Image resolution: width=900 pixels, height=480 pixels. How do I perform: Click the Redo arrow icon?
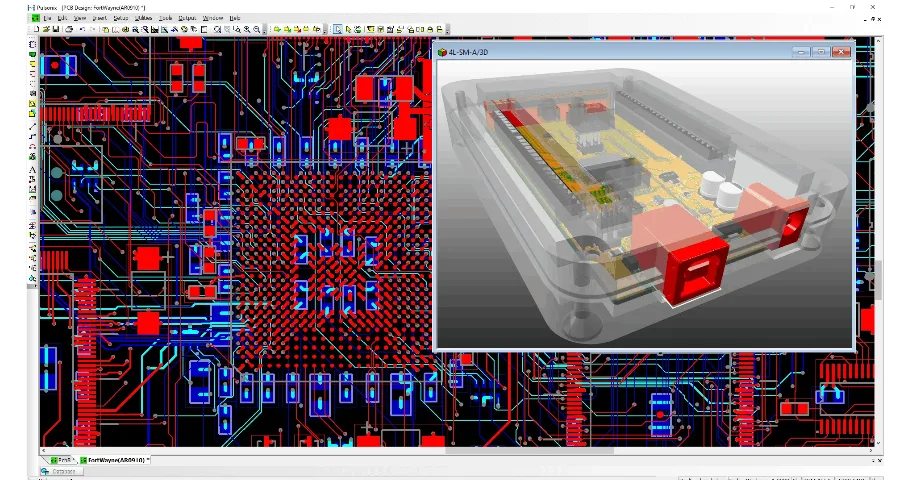92,29
